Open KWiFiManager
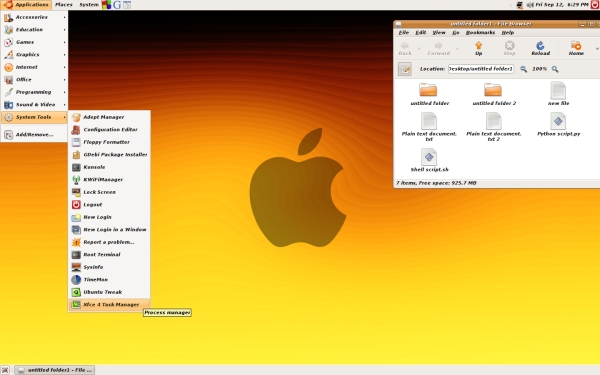This screenshot has height=375, width=600. pos(109,179)
